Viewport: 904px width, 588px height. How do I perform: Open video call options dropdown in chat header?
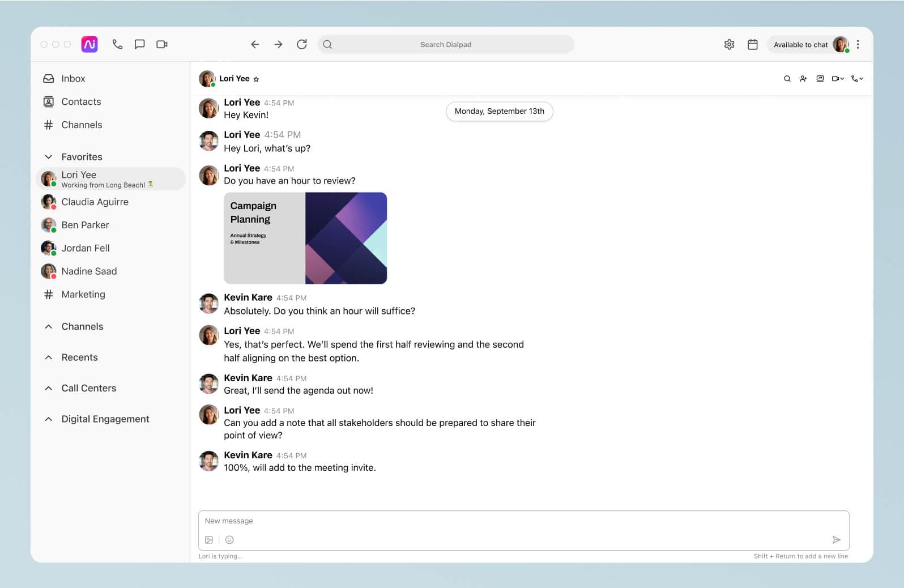point(838,79)
